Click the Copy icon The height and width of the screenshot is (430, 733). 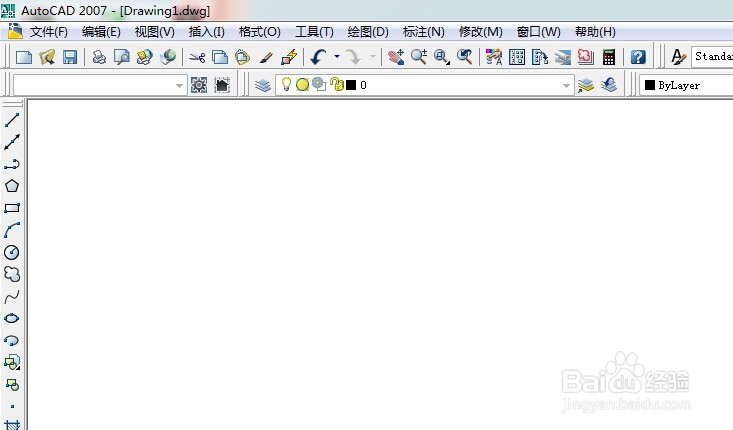click(220, 57)
